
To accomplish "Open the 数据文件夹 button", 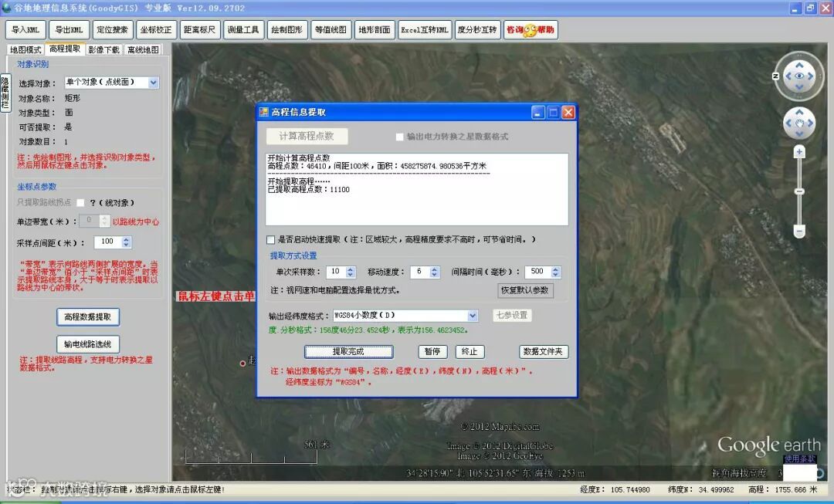I will pos(544,351).
